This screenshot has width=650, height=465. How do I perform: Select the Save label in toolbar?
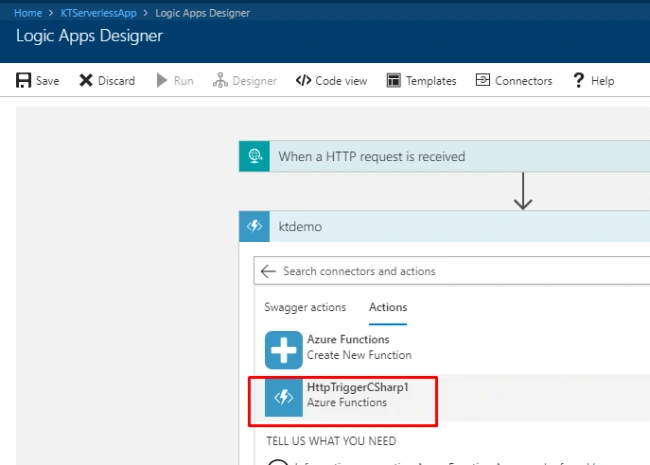tap(47, 81)
